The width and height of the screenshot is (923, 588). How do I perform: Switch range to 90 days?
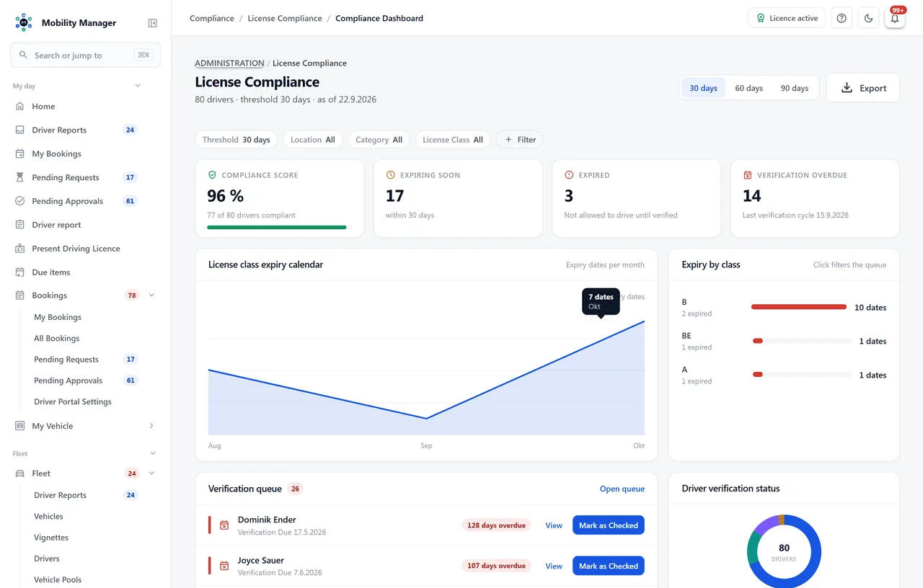pos(794,88)
